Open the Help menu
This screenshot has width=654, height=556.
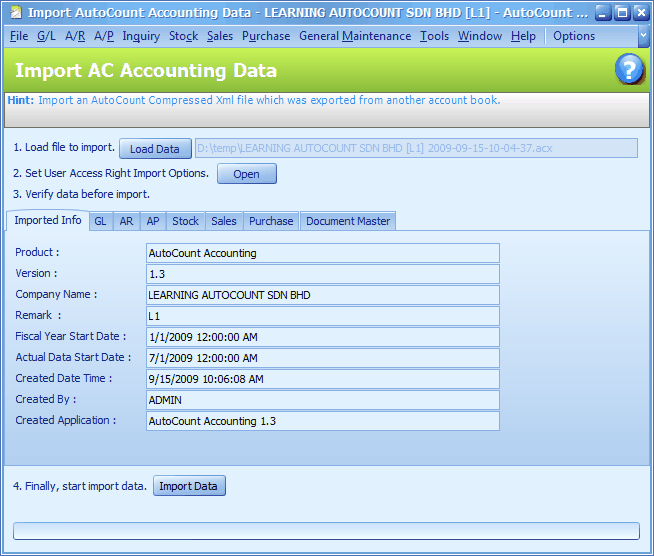tap(523, 36)
